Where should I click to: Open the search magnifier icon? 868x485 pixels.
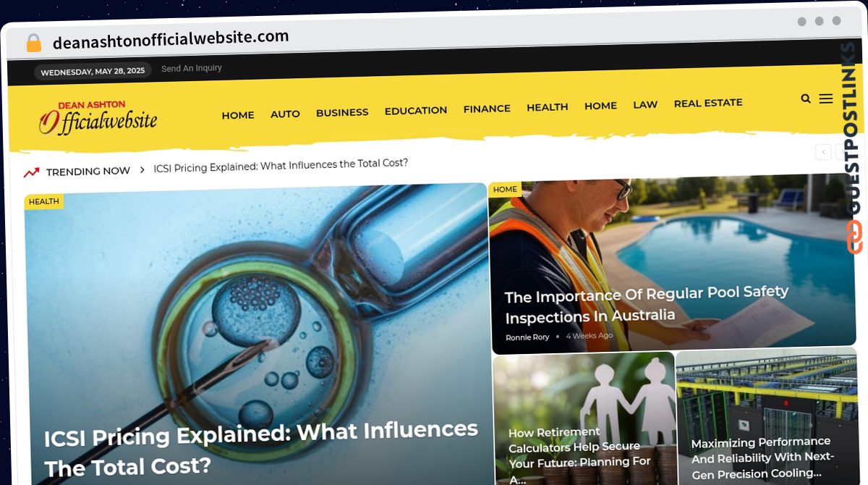tap(806, 98)
